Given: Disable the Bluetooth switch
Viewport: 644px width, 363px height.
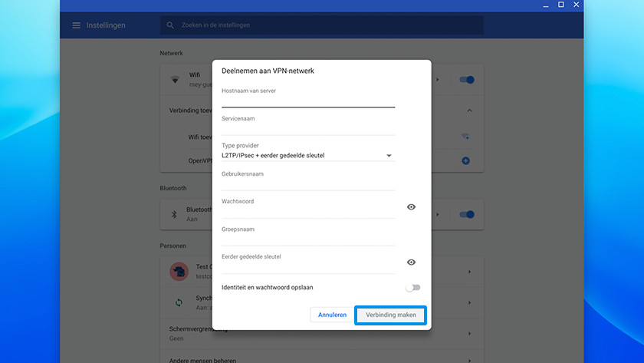Looking at the screenshot, I should point(466,215).
